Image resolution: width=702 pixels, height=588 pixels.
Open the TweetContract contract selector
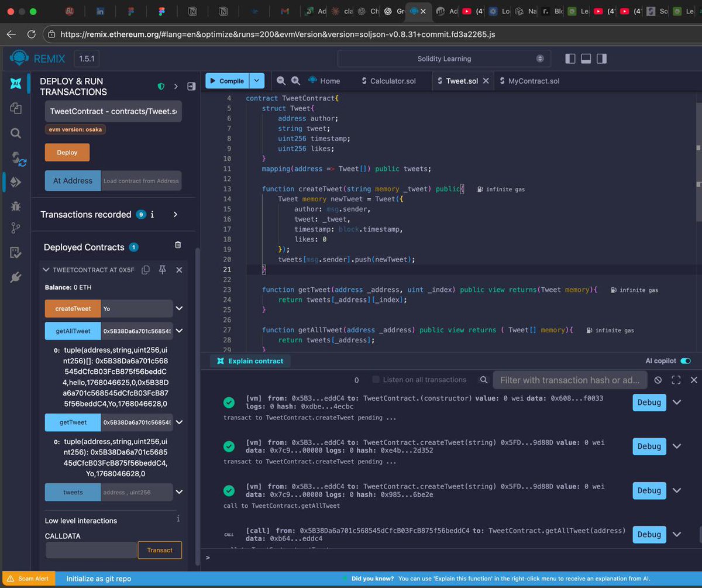click(x=113, y=111)
